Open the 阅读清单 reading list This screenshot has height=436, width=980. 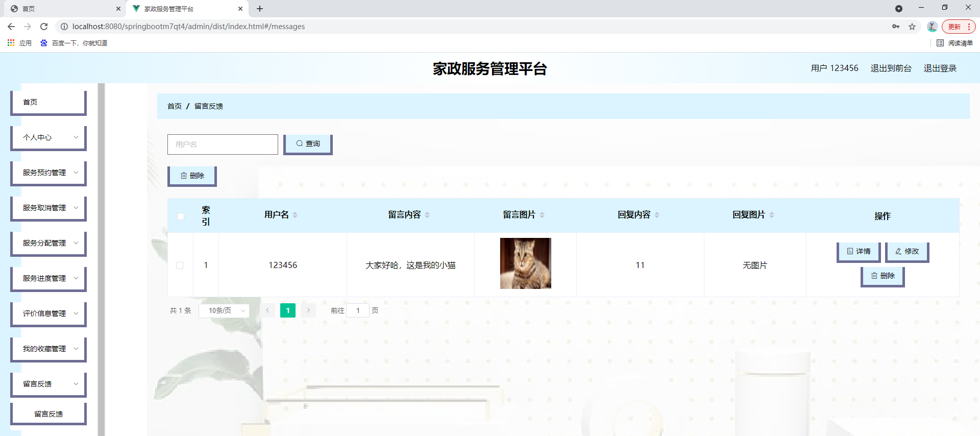pyautogui.click(x=955, y=43)
